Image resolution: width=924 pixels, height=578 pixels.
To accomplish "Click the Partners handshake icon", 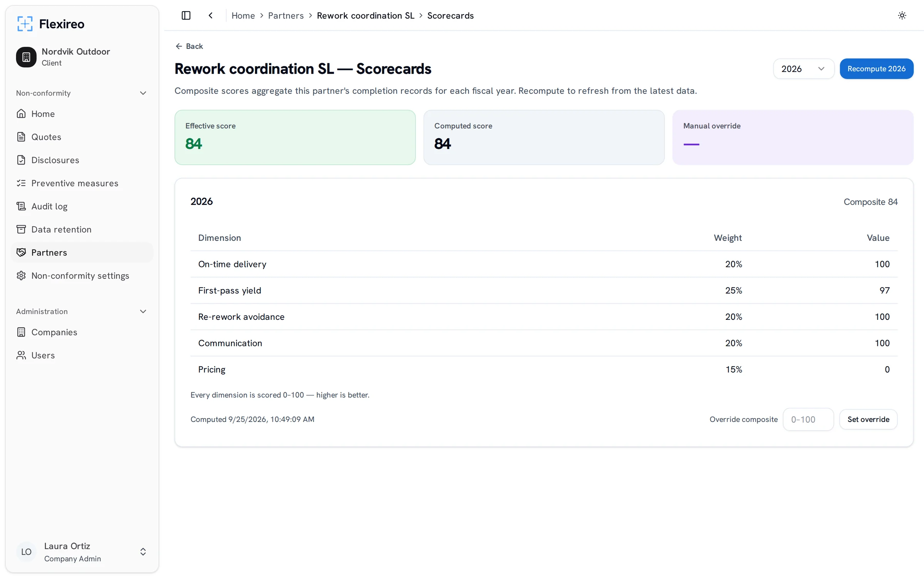I will [21, 252].
